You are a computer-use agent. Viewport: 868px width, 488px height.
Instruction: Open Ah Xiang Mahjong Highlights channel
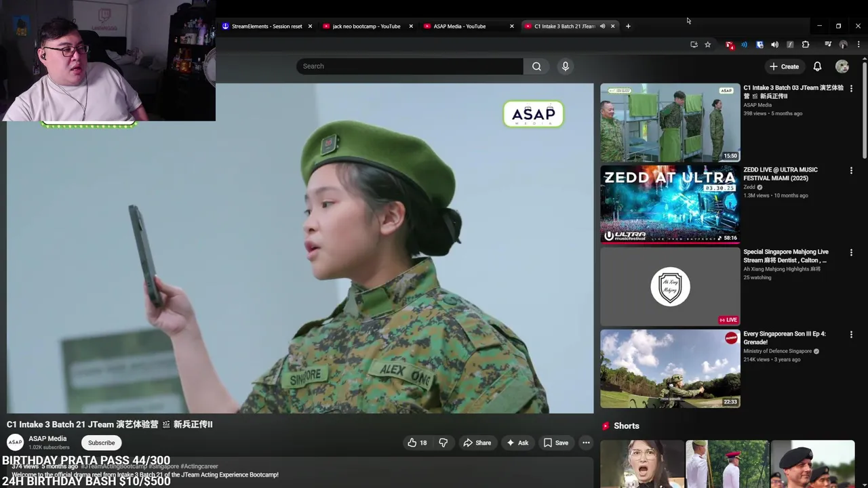tap(782, 269)
